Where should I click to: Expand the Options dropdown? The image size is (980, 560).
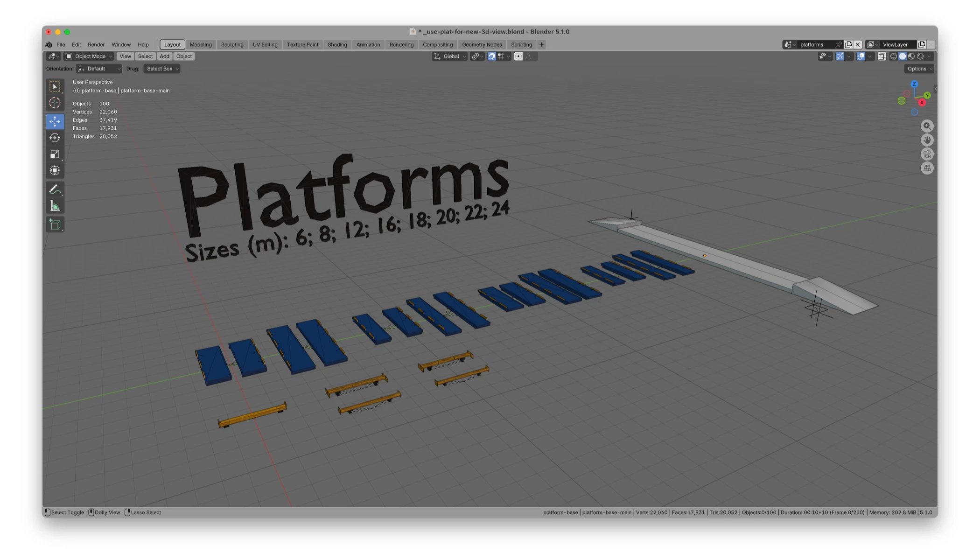[x=919, y=69]
